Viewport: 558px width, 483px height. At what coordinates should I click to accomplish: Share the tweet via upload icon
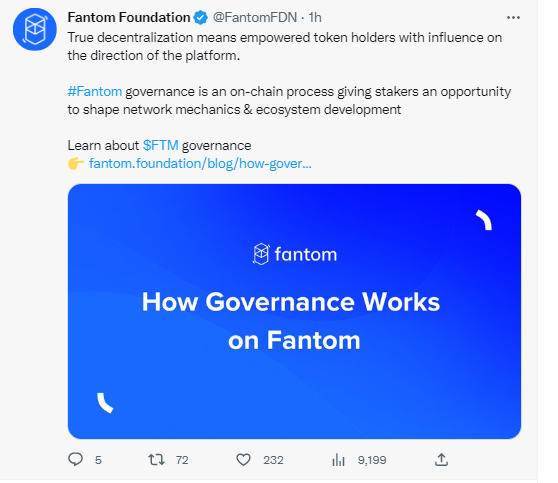tap(441, 459)
